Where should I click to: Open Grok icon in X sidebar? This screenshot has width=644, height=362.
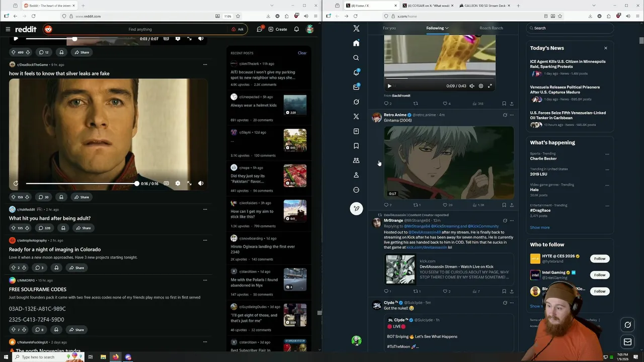[x=356, y=102]
